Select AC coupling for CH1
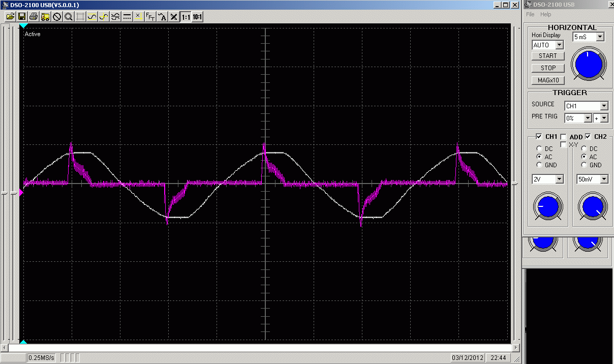 pos(539,157)
